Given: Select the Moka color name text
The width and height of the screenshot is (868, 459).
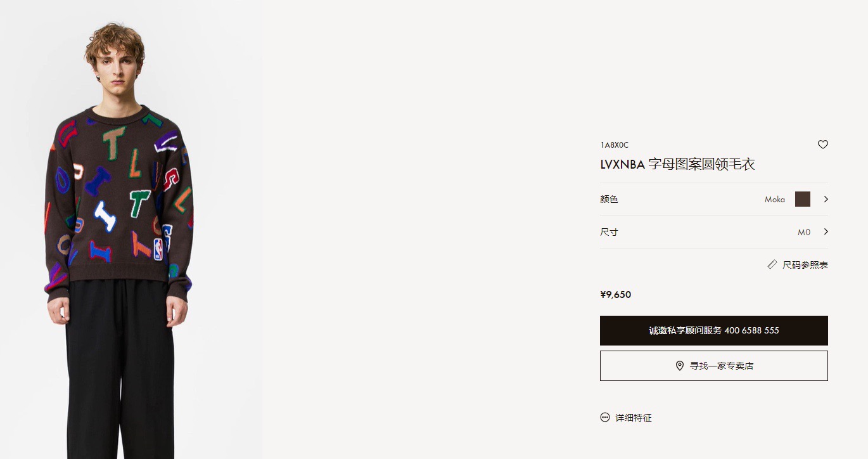Looking at the screenshot, I should click(x=774, y=200).
